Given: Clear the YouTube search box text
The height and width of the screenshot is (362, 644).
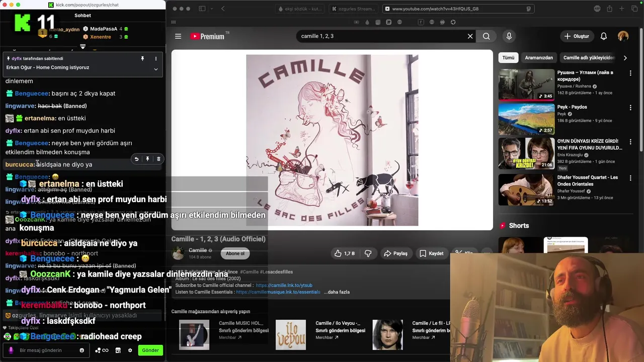Looking at the screenshot, I should [470, 36].
